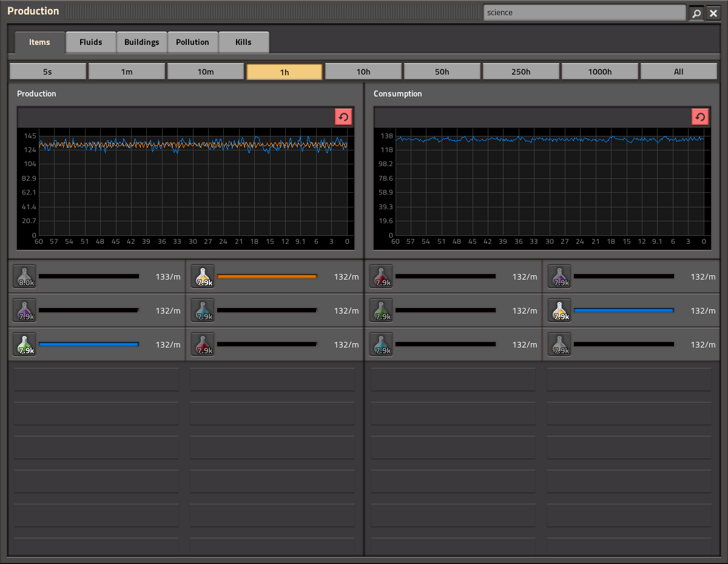Reset the Consumption graph selection

(x=700, y=117)
